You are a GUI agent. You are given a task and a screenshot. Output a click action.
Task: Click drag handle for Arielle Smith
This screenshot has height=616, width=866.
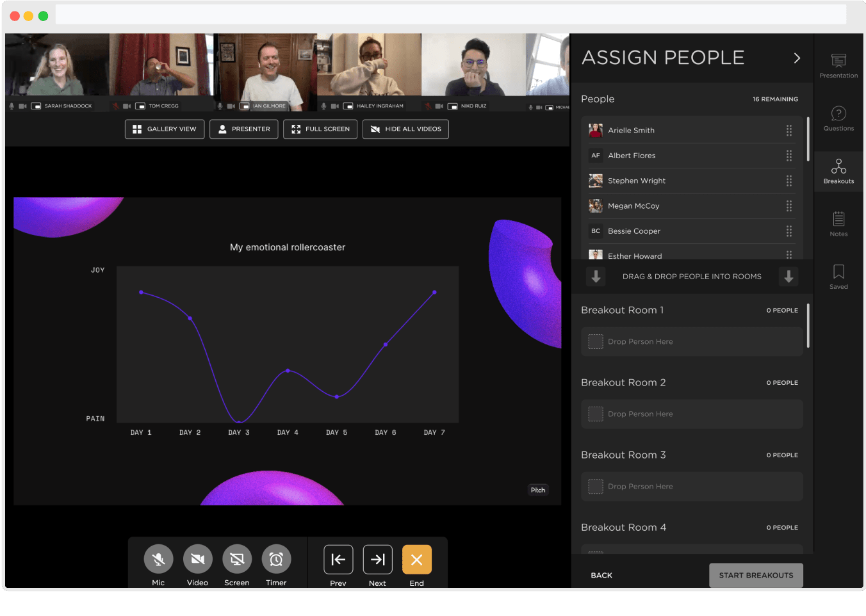(789, 130)
